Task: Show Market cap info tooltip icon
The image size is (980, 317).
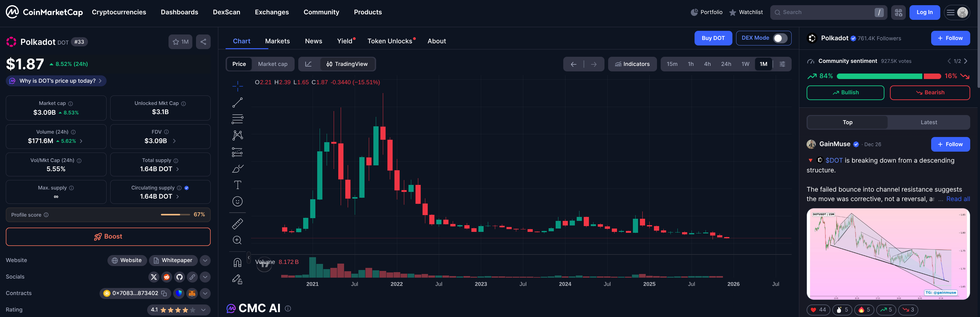Action: coord(71,103)
